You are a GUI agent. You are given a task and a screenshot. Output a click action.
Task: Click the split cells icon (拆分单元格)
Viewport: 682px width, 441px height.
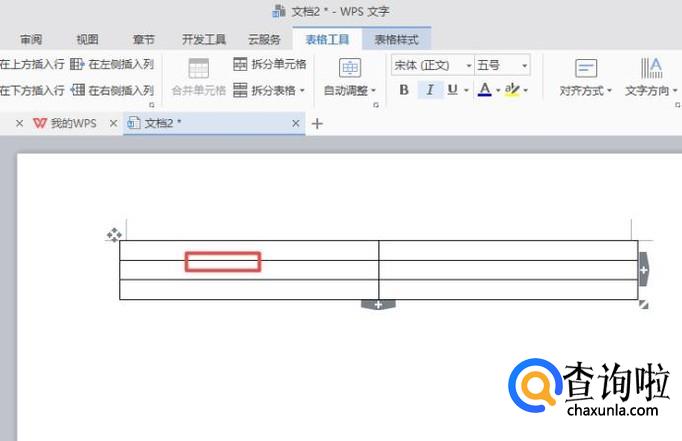coord(240,64)
